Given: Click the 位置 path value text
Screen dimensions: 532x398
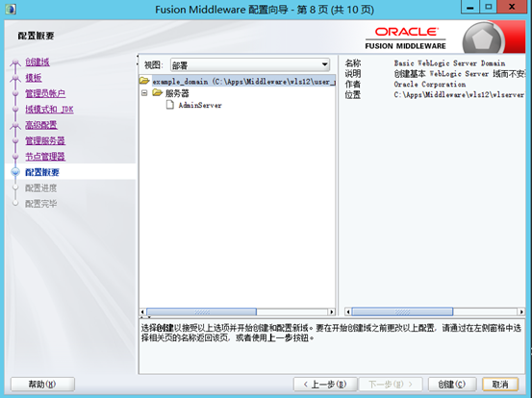Looking at the screenshot, I should (x=460, y=94).
